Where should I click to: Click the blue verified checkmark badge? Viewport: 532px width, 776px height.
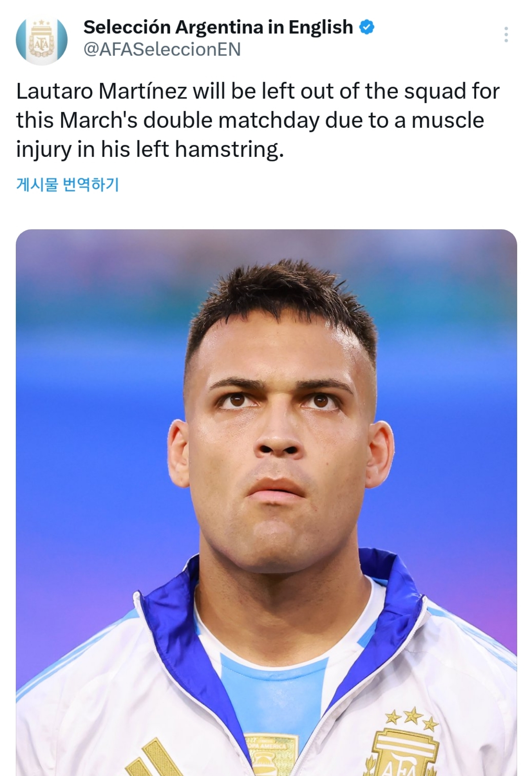point(366,27)
